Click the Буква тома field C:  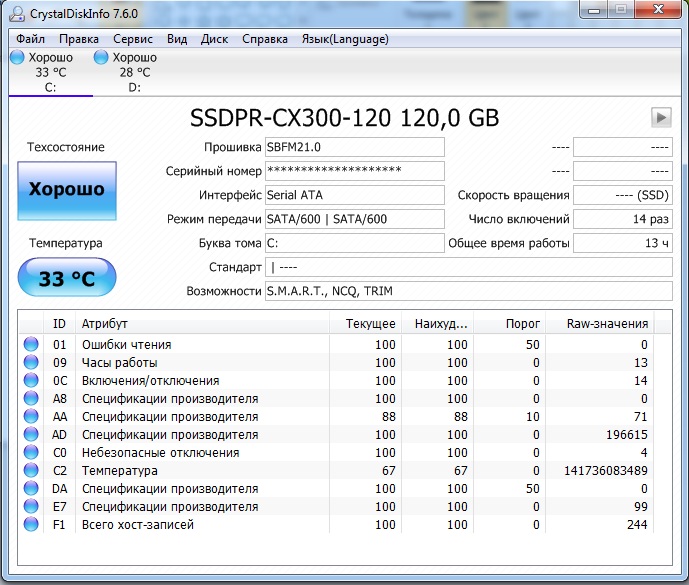click(355, 243)
